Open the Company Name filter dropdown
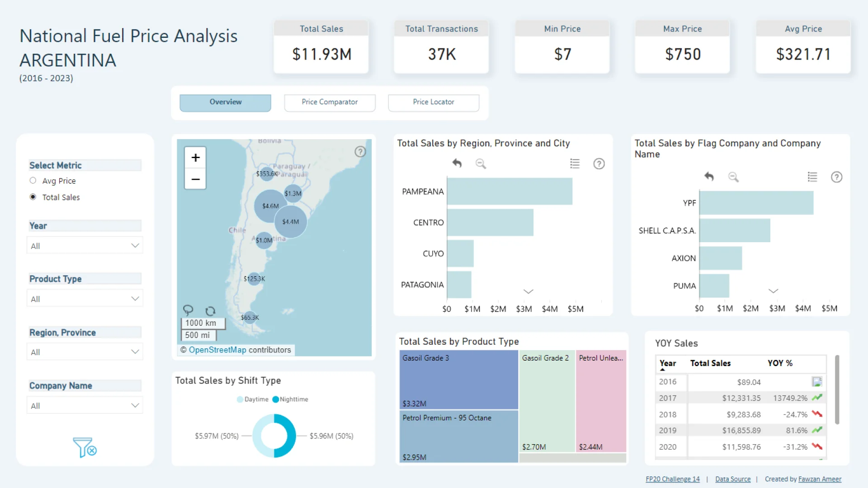This screenshot has width=868, height=488. (x=85, y=405)
